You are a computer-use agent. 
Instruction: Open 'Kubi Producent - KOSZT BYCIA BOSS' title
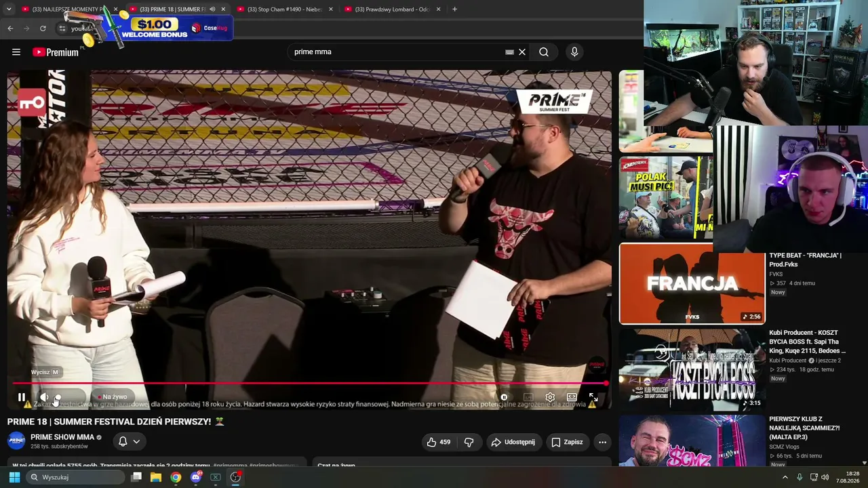click(807, 342)
